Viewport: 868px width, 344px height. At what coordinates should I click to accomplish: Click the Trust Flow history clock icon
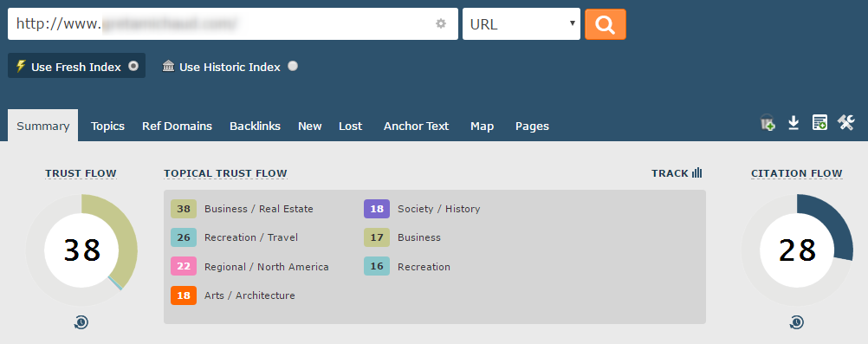coord(81,322)
